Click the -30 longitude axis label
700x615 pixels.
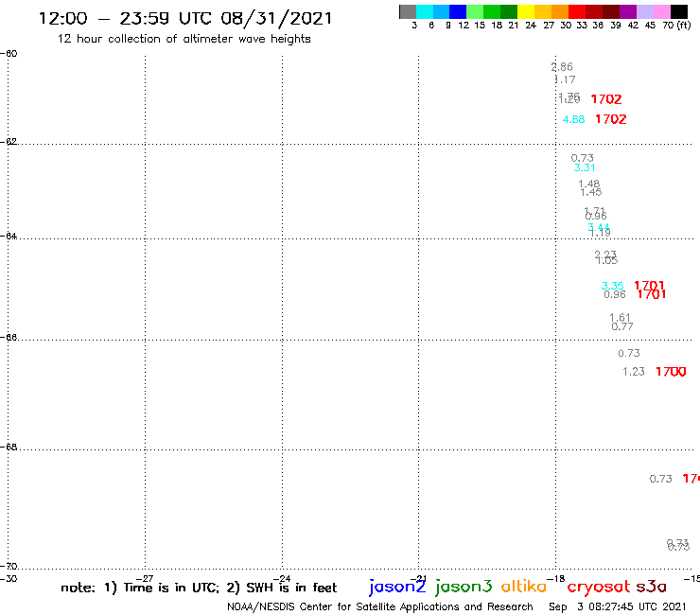9,579
